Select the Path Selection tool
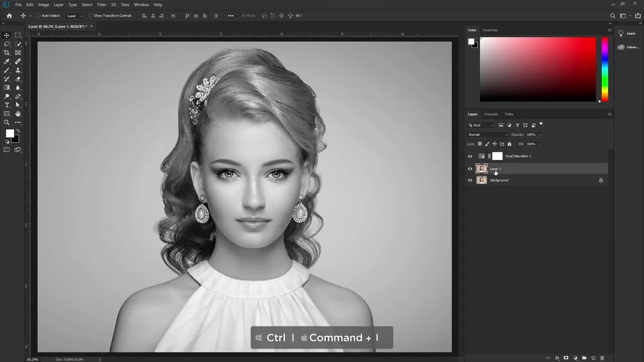The width and height of the screenshot is (644, 362). click(x=18, y=105)
